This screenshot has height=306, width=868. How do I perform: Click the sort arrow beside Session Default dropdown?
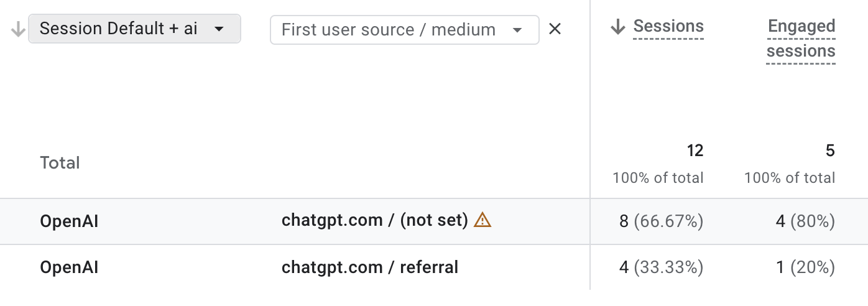[x=18, y=29]
